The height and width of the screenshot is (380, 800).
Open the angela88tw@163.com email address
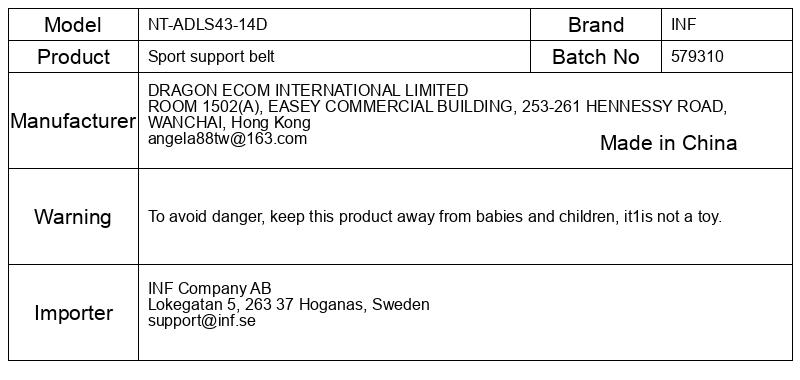pos(228,139)
